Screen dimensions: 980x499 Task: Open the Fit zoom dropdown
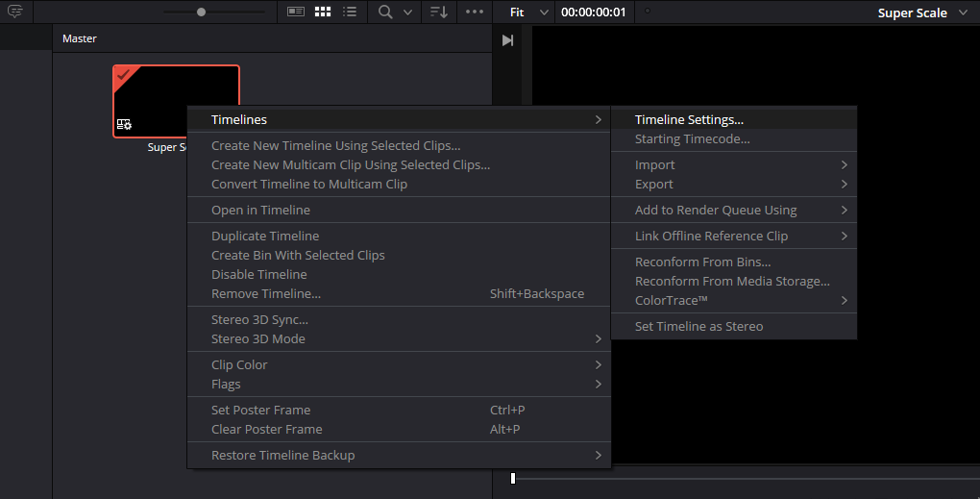528,12
